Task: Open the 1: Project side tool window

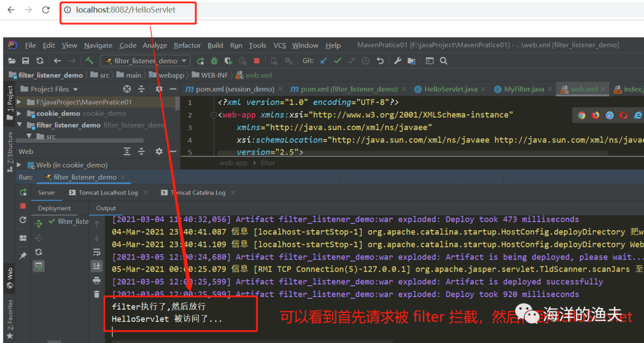Action: pos(10,103)
